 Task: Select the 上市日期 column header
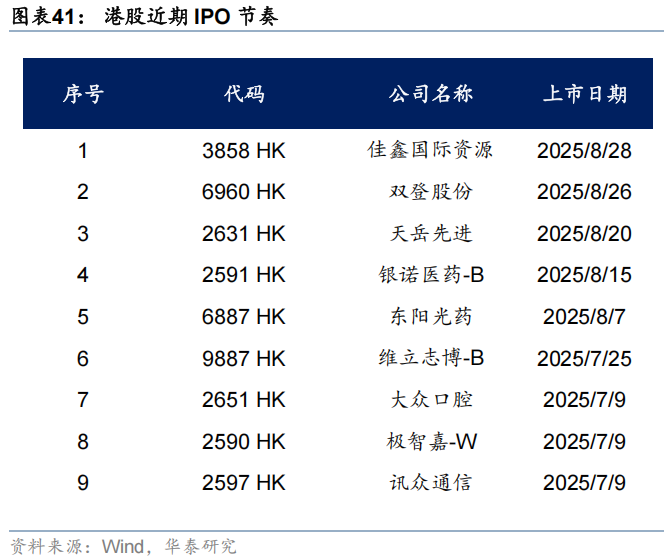tap(584, 94)
